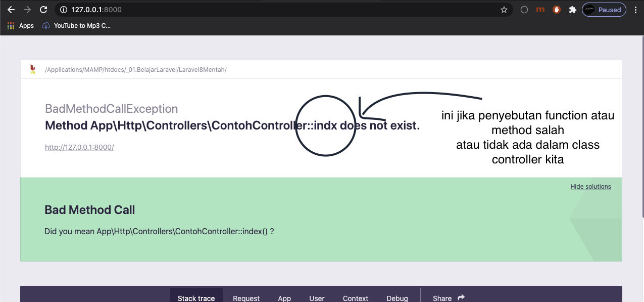Screen dimensions: 644x302
Task: Open the Apps grid shortcut in bookmarks bar
Action: pos(21,26)
